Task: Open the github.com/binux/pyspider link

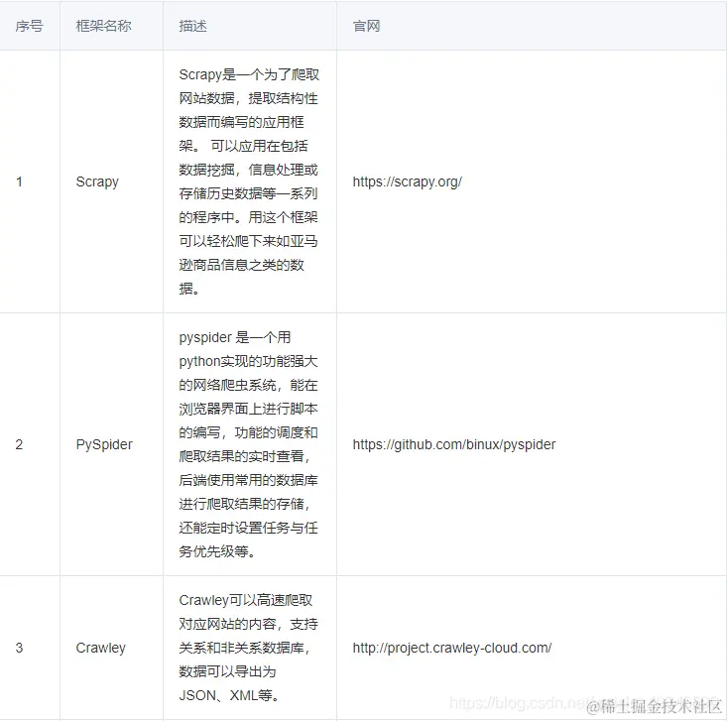Action: point(454,444)
